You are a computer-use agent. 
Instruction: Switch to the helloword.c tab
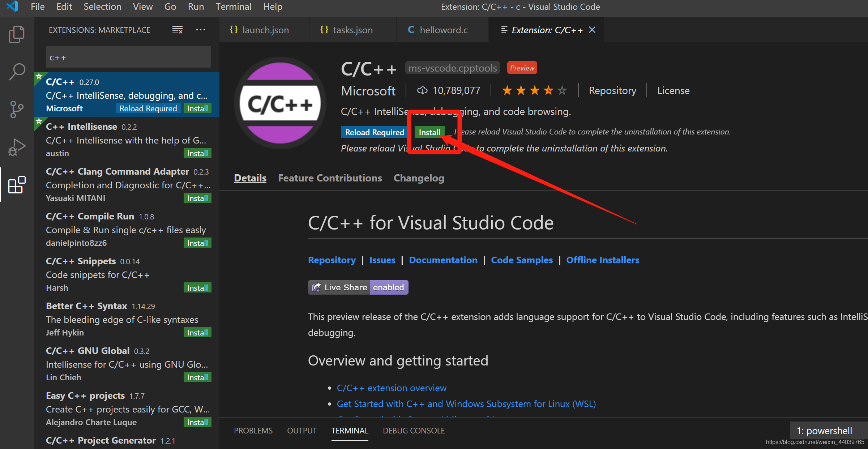point(443,30)
